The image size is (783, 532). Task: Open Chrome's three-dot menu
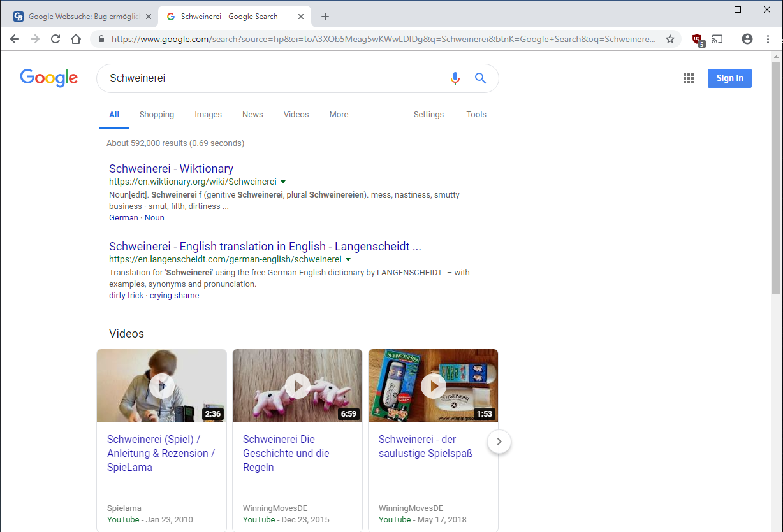(768, 39)
